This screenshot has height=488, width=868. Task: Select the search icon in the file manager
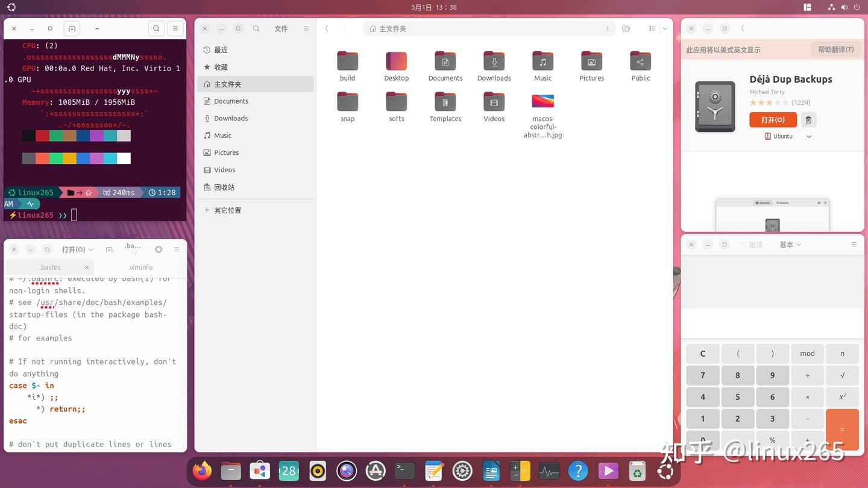256,28
